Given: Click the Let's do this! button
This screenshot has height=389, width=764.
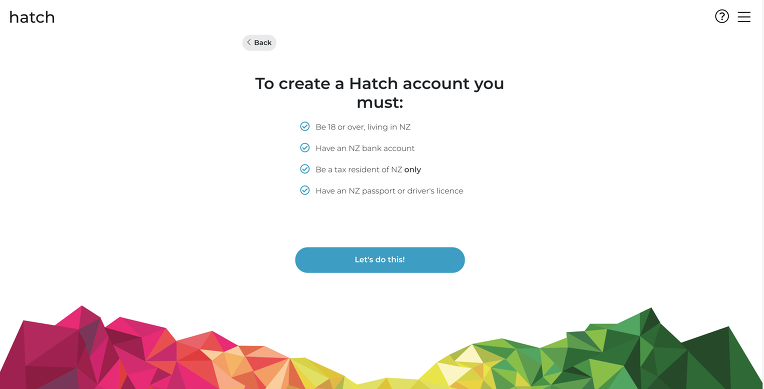Looking at the screenshot, I should [380, 260].
